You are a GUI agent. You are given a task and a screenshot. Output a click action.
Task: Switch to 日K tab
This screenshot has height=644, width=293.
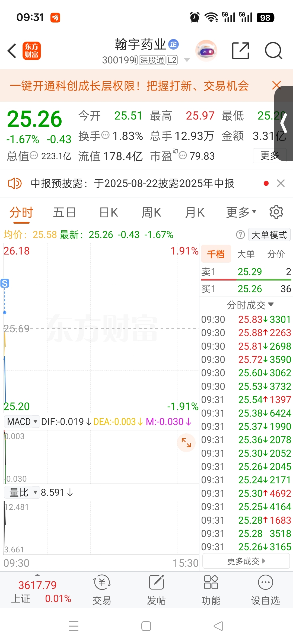109,212
